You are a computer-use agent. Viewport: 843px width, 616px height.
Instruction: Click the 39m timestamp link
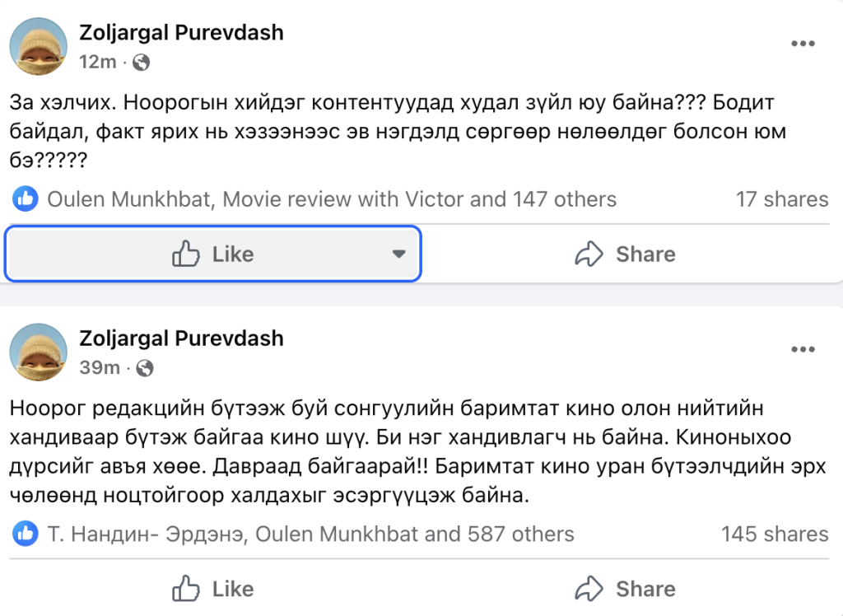coord(99,367)
